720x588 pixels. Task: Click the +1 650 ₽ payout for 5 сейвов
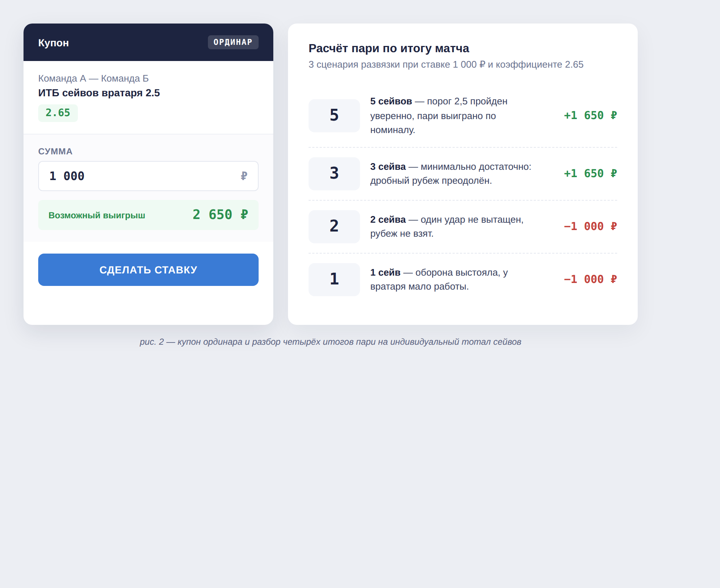pos(590,116)
